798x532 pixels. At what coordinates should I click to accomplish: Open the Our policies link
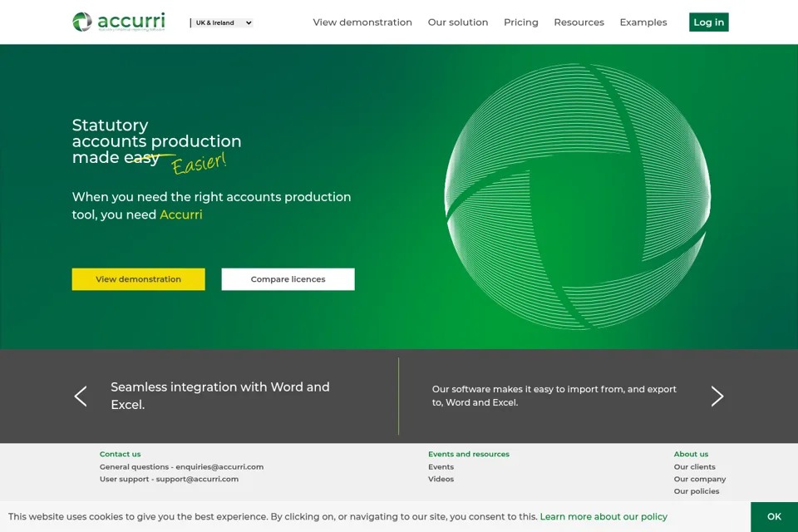pyautogui.click(x=697, y=491)
